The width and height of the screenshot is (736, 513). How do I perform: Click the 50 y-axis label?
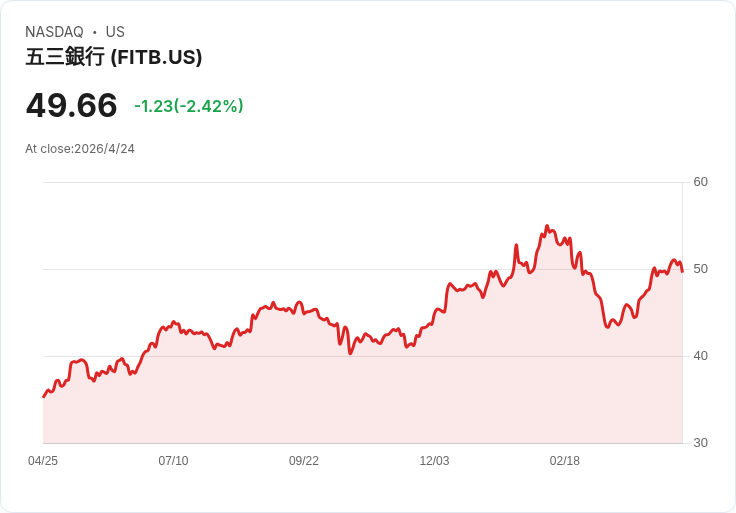700,269
